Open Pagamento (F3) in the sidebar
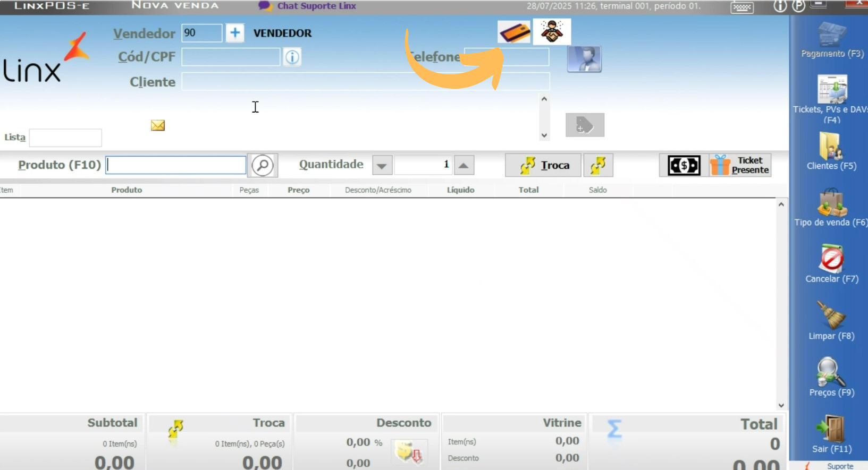This screenshot has height=470, width=868. 832,39
